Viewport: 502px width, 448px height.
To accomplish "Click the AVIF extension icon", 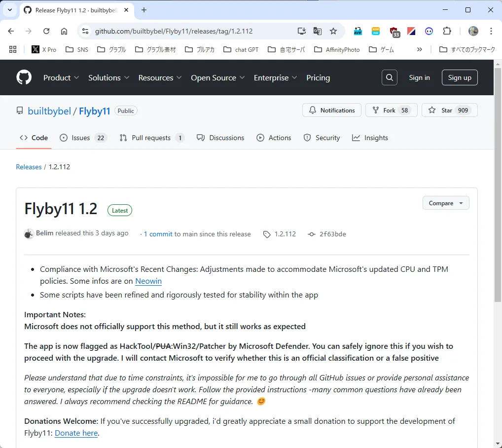I will [358, 31].
